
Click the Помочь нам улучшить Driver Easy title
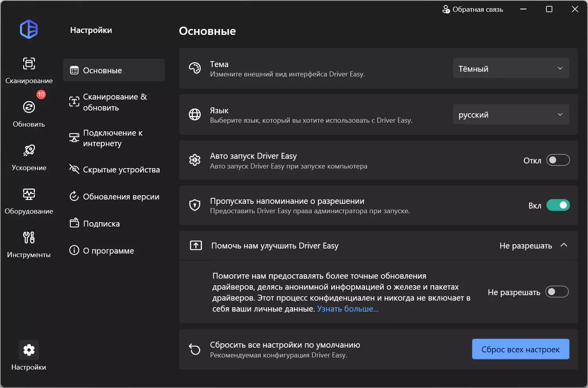pyautogui.click(x=275, y=246)
